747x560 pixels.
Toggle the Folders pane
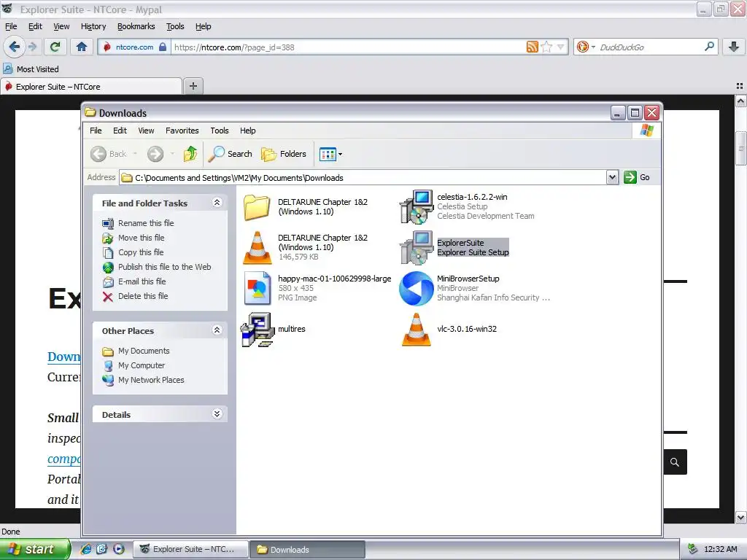coord(284,154)
